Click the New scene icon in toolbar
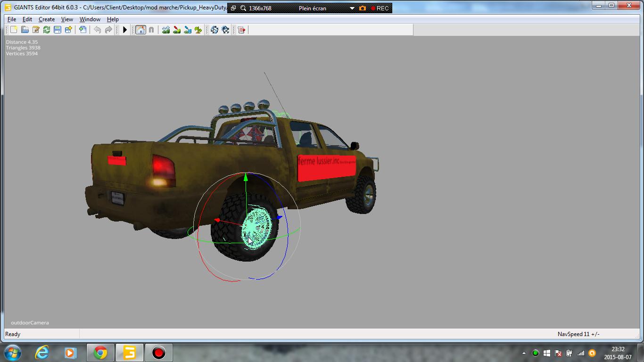This screenshot has width=644, height=362. tap(14, 30)
